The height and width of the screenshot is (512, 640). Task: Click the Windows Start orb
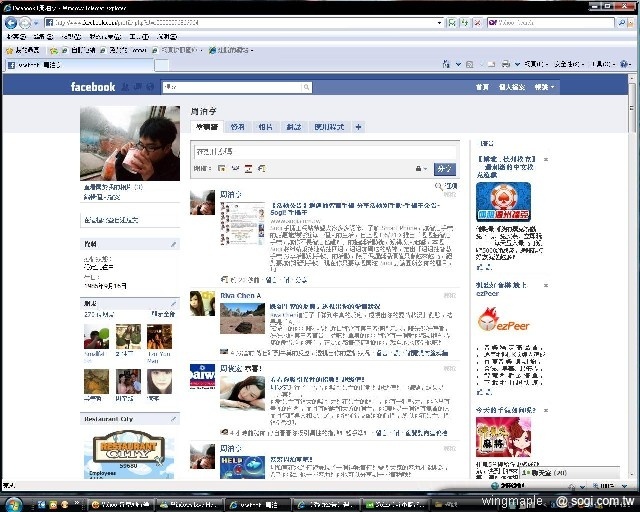pos(13,504)
